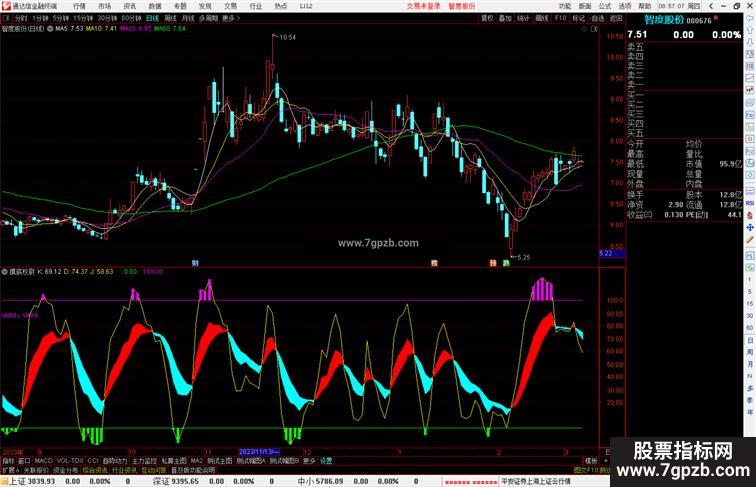
Task: Click the round indicator settings icon beside MA5
Action: [50, 29]
